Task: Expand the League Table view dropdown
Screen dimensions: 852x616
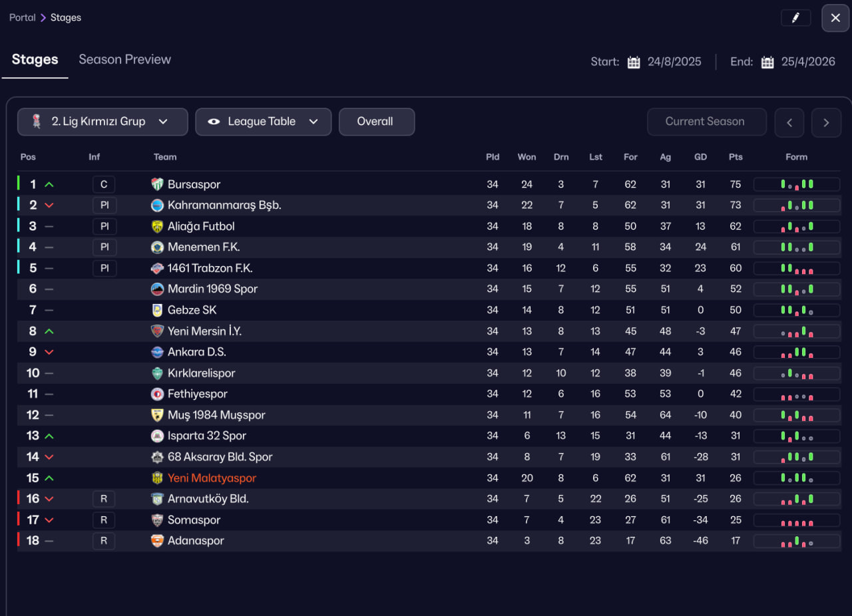Action: point(263,122)
